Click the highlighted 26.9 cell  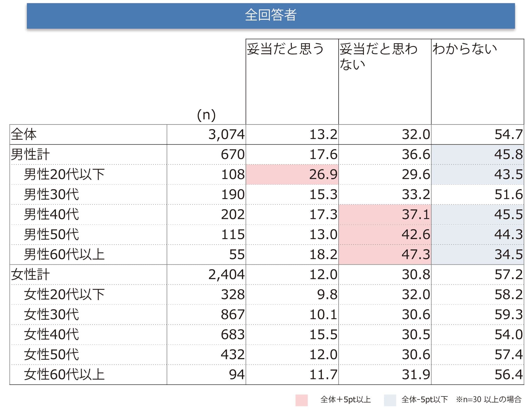click(x=292, y=174)
